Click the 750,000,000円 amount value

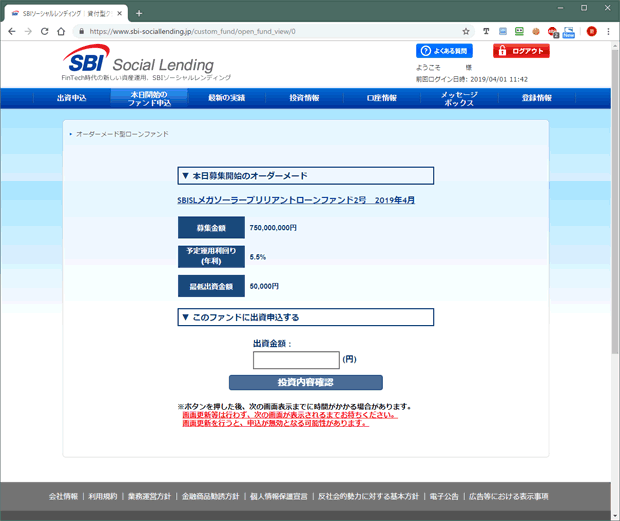(273, 228)
